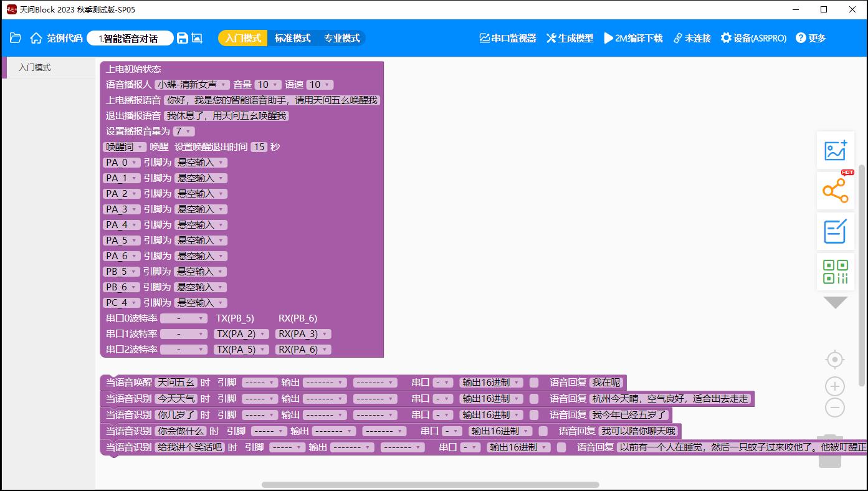
Task: Zoom in workspace with plus icon
Action: (x=835, y=386)
